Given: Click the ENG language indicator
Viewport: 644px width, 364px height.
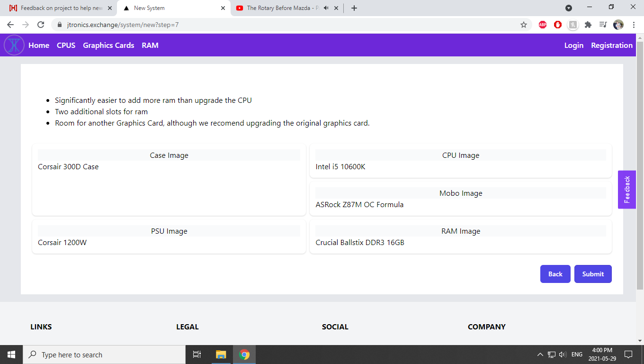Looking at the screenshot, I should point(577,355).
